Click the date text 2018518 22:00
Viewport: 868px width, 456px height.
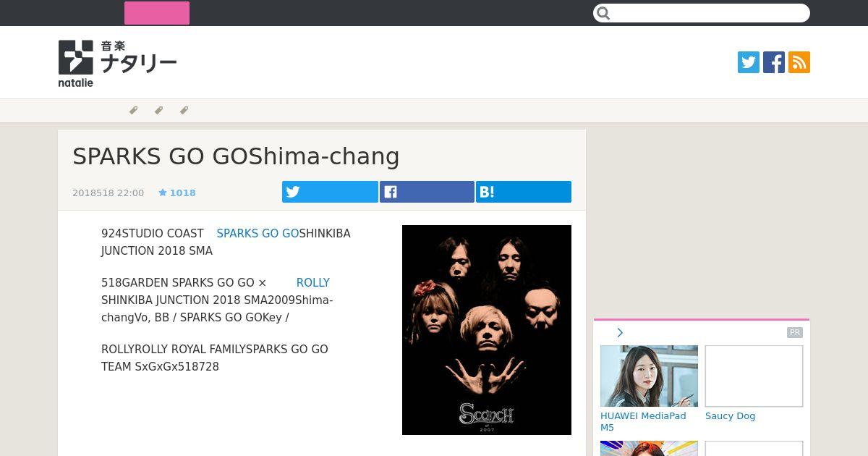coord(108,193)
